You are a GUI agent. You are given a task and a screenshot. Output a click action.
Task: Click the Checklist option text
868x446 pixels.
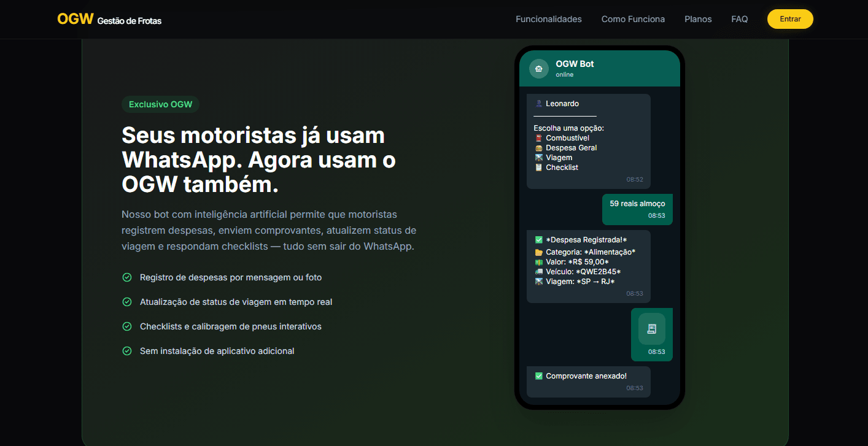click(562, 167)
